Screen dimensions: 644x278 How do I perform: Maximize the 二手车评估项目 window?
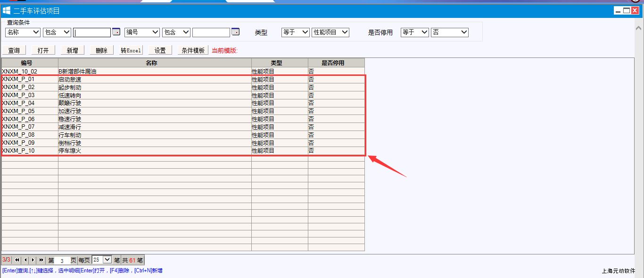(x=627, y=10)
